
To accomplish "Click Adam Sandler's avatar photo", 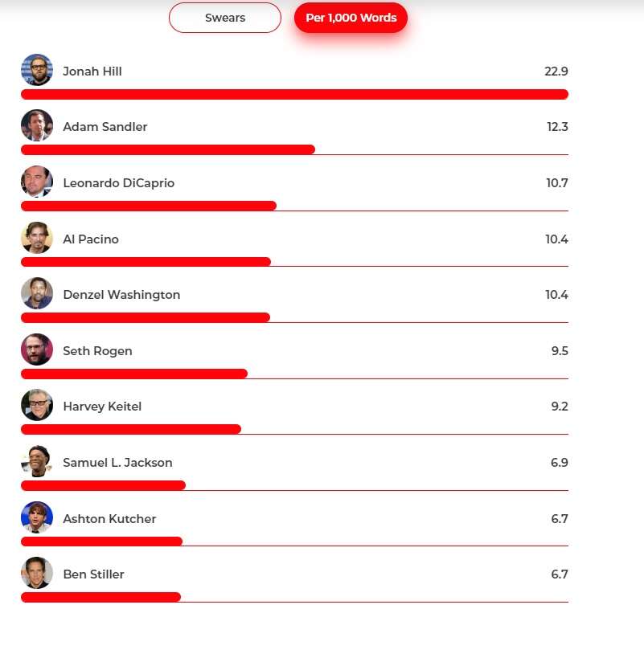I will coord(37,126).
